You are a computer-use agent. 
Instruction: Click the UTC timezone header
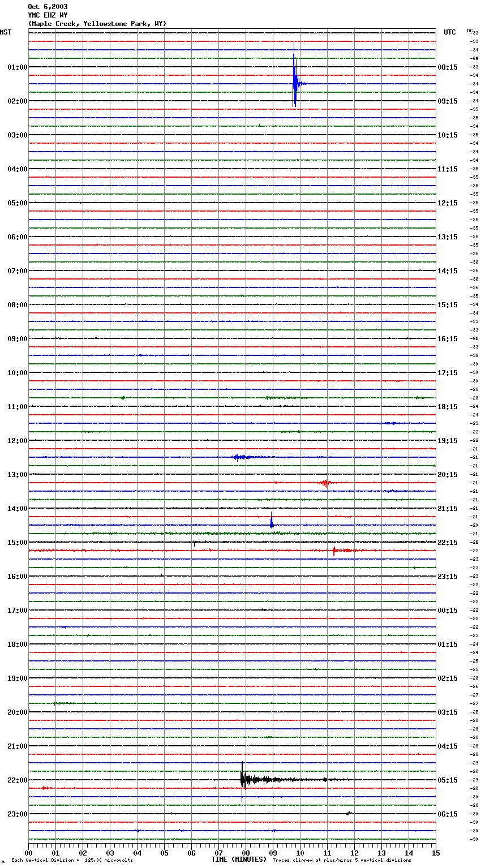[x=449, y=32]
